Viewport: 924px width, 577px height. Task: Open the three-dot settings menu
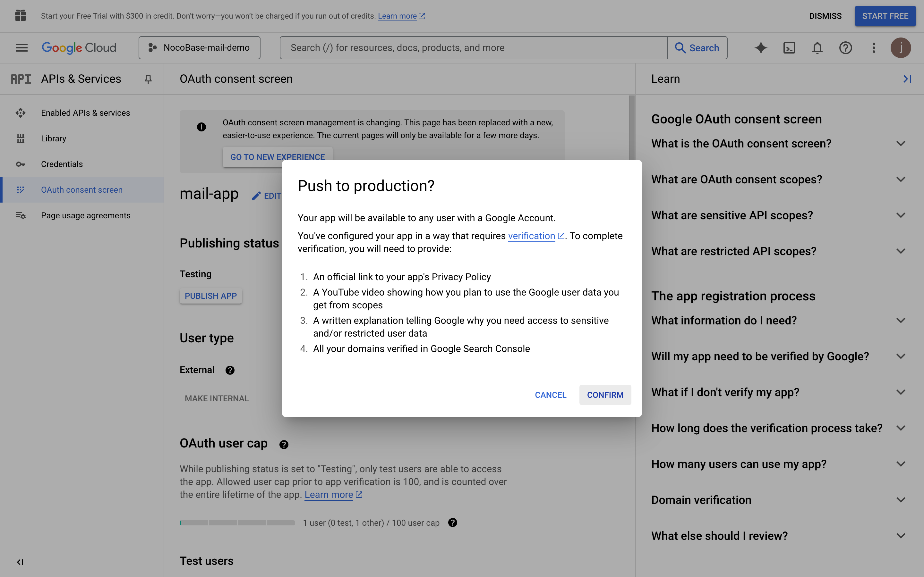point(874,48)
